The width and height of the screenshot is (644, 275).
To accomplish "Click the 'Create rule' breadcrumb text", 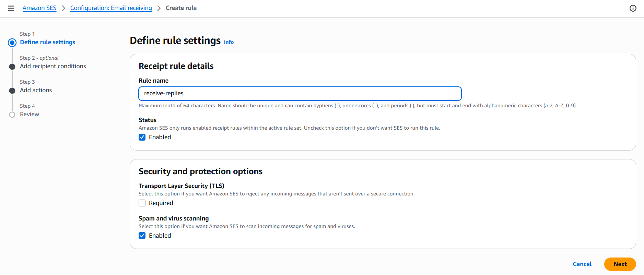I will 181,8.
